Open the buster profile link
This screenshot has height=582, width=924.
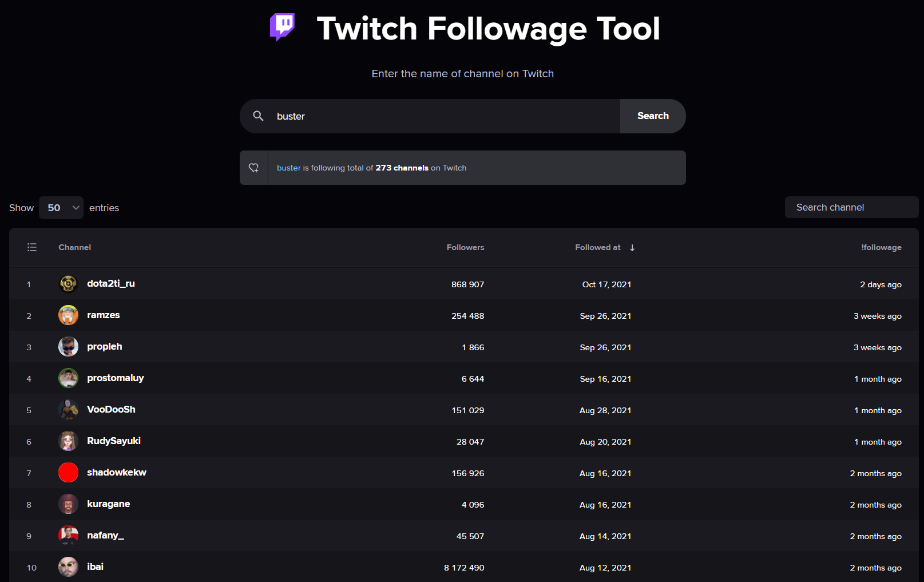click(288, 168)
